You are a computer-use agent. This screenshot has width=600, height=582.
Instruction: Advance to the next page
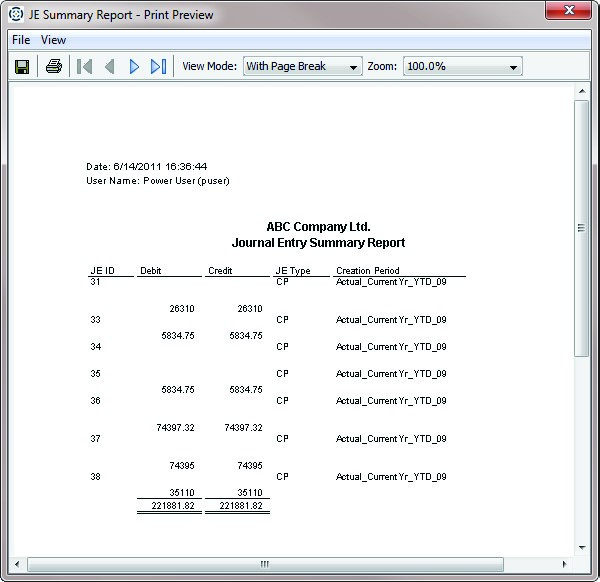point(134,66)
